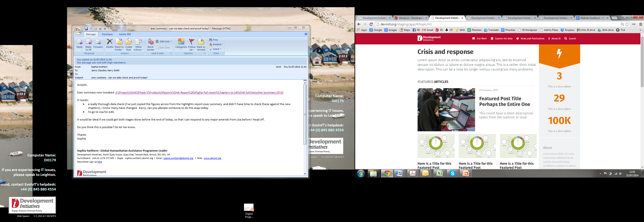
Task: Bookmark this page with the star icon
Action: [627, 24]
